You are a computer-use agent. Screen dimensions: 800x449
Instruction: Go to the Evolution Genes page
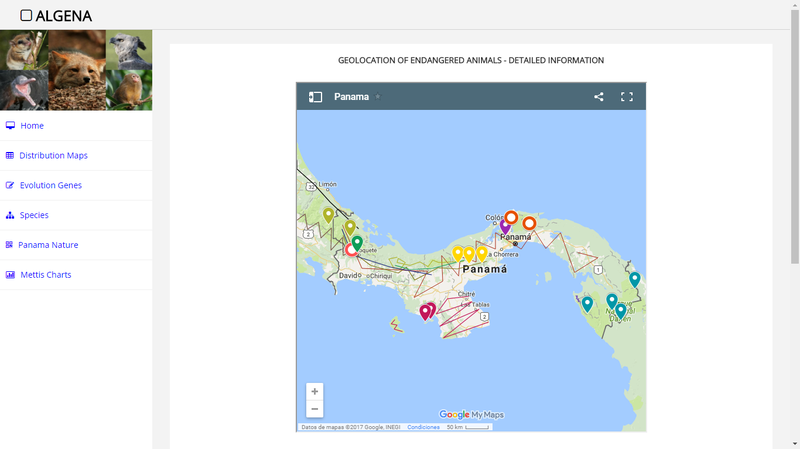click(x=50, y=185)
